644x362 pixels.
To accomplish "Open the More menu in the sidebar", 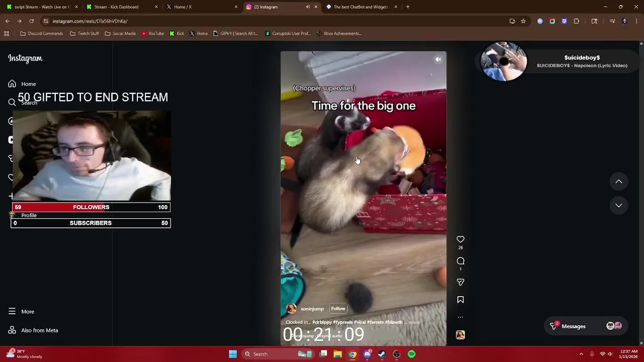I will pos(21,312).
